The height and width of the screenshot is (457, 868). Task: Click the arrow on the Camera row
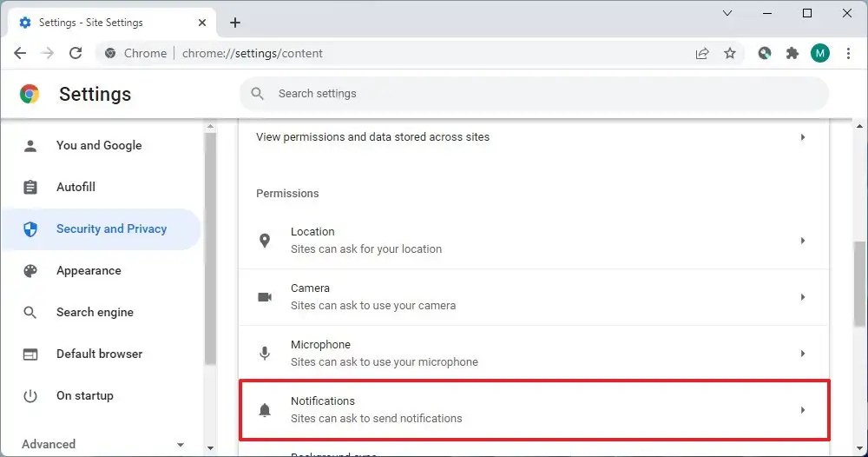pyautogui.click(x=803, y=297)
